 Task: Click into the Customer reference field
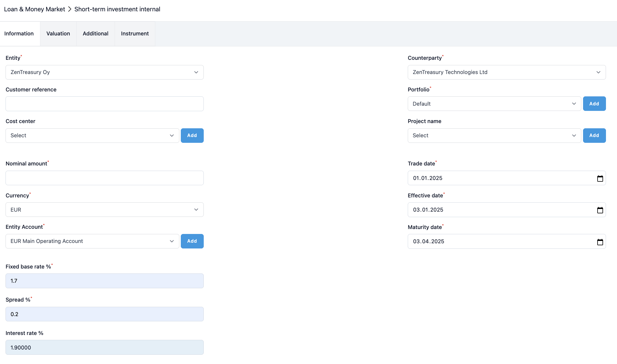coord(104,104)
